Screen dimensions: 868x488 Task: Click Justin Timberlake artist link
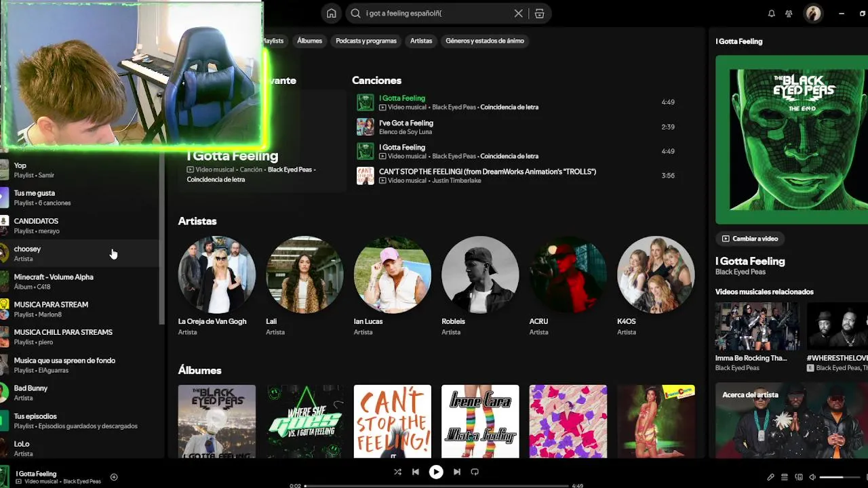pos(456,181)
